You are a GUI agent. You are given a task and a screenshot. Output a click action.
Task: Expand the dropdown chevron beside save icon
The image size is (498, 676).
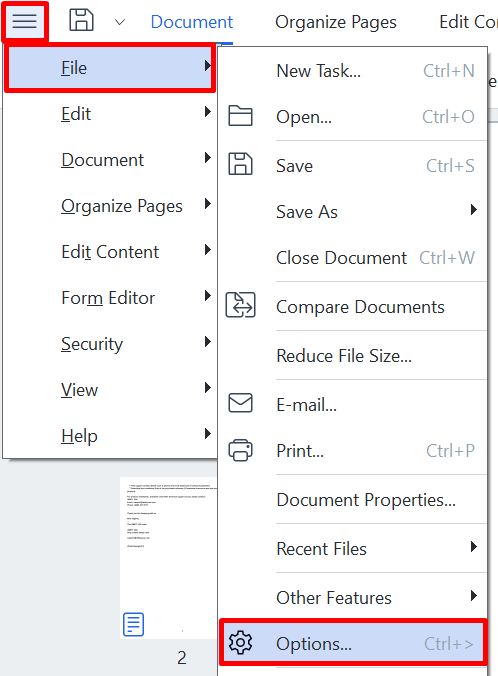pyautogui.click(x=120, y=22)
